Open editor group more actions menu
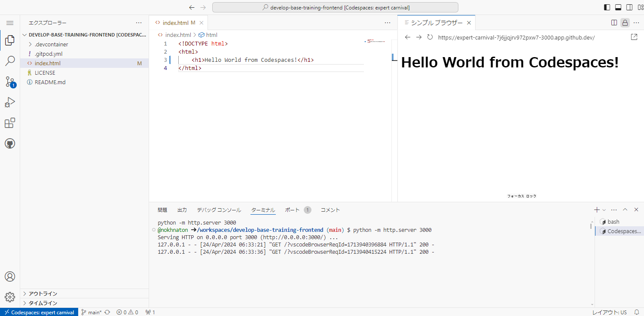 coord(388,23)
